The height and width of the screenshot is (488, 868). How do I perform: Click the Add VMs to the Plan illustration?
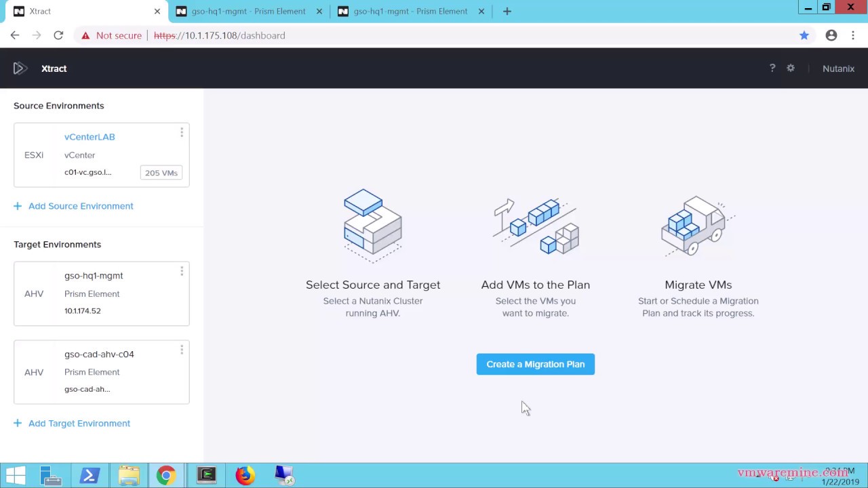[536, 226]
